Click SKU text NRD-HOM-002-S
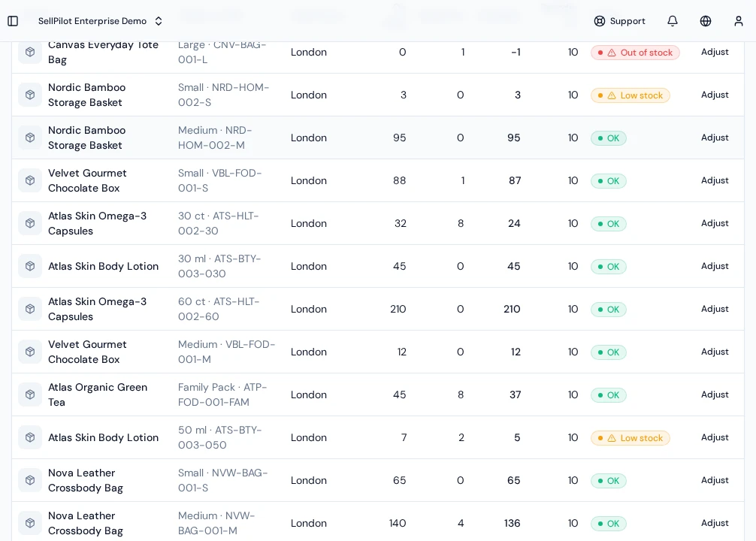The height and width of the screenshot is (541, 756). click(x=223, y=95)
